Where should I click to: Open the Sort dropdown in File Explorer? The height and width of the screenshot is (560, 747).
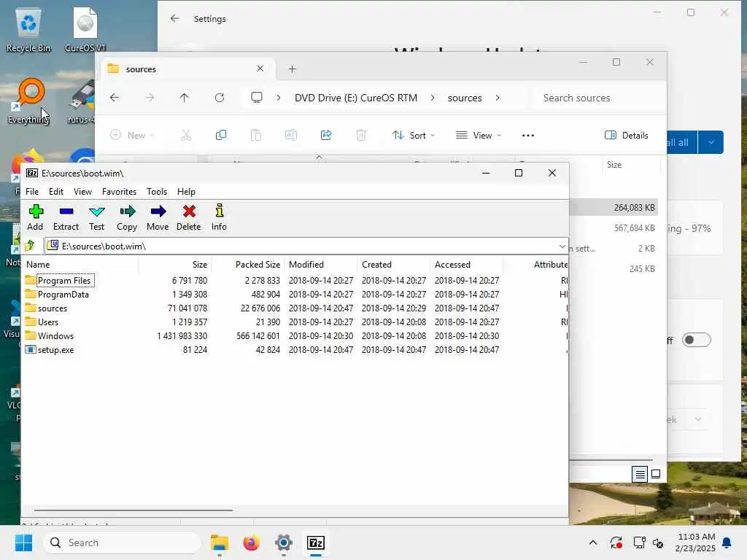414,135
